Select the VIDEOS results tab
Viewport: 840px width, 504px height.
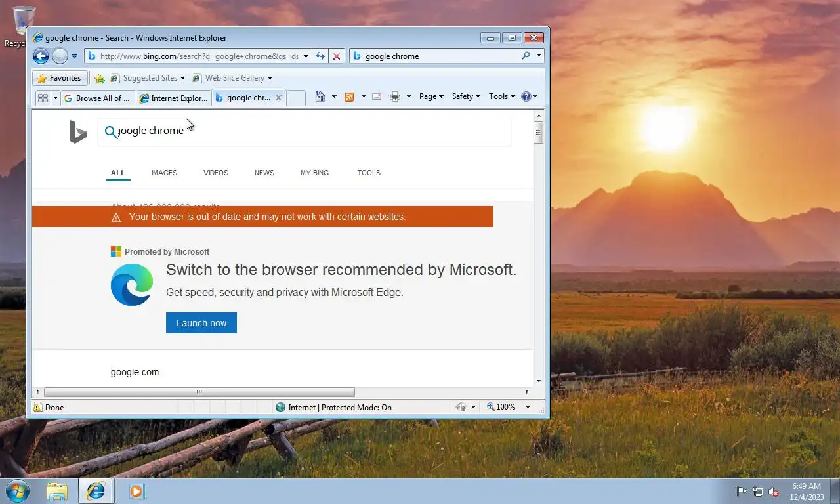(x=216, y=173)
